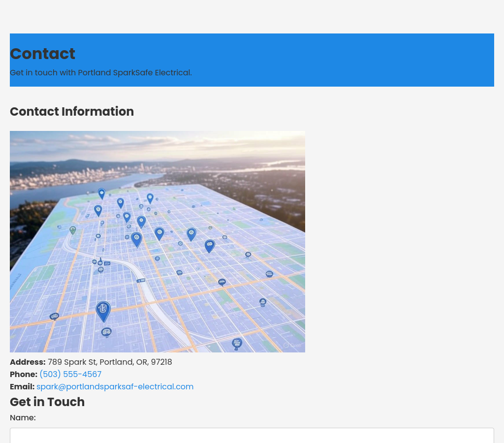Screen dimensions: 504x443
Task: Click the 'Get in touch with Portland SparkSafe' subtitle
Action: 101,73
